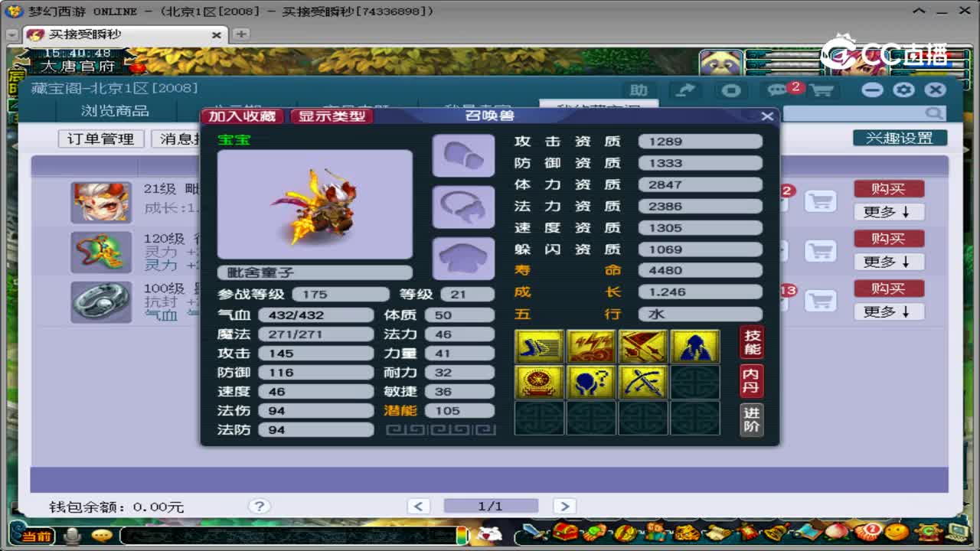The image size is (980, 551).
Task: Click the blue hooded figure skill icon
Action: 695,347
